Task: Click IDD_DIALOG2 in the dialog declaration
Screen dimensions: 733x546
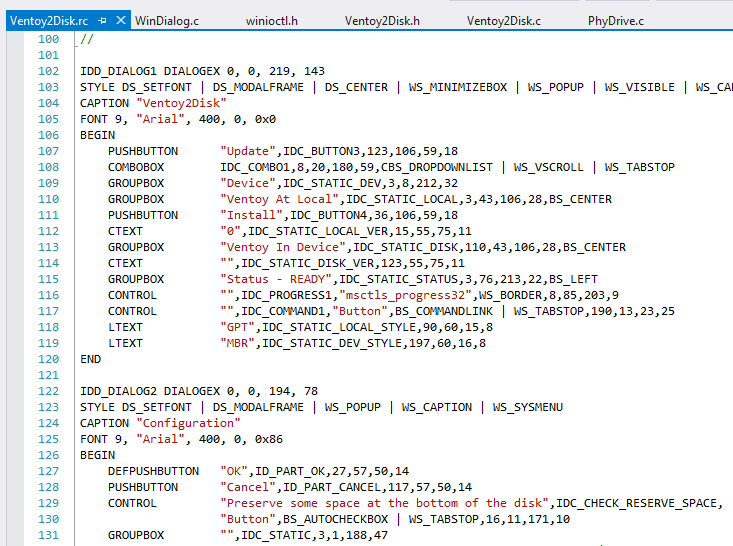Action: 118,391
